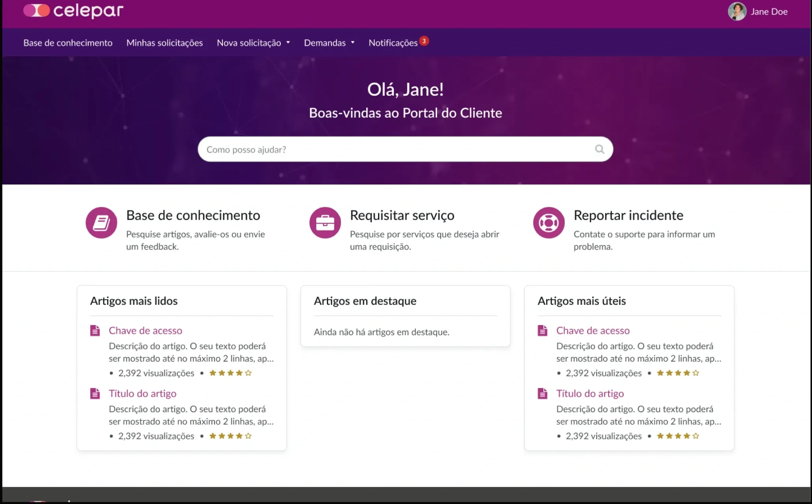Viewport: 812px width, 504px height.
Task: Click the Requisitar serviço card heading
Action: pyautogui.click(x=402, y=215)
